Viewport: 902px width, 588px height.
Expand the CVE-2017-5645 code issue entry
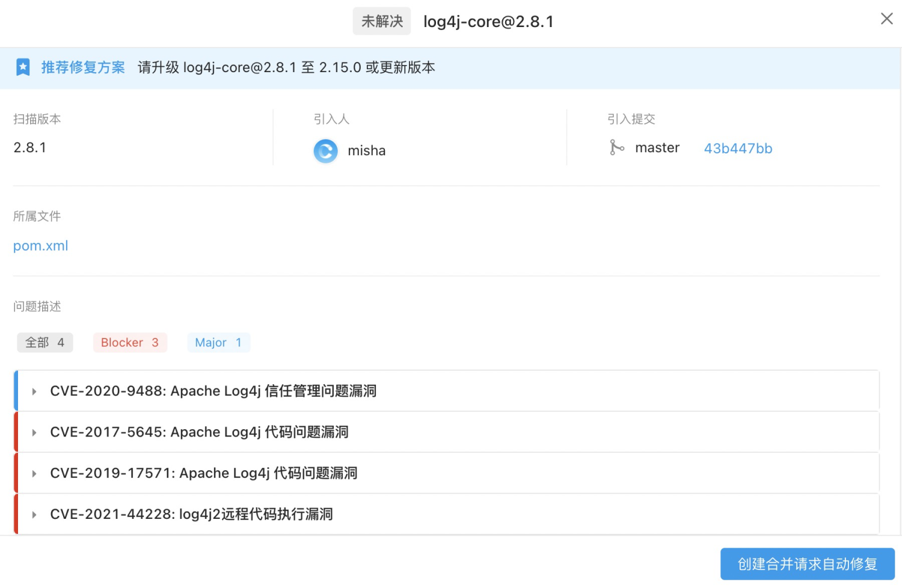click(200, 432)
